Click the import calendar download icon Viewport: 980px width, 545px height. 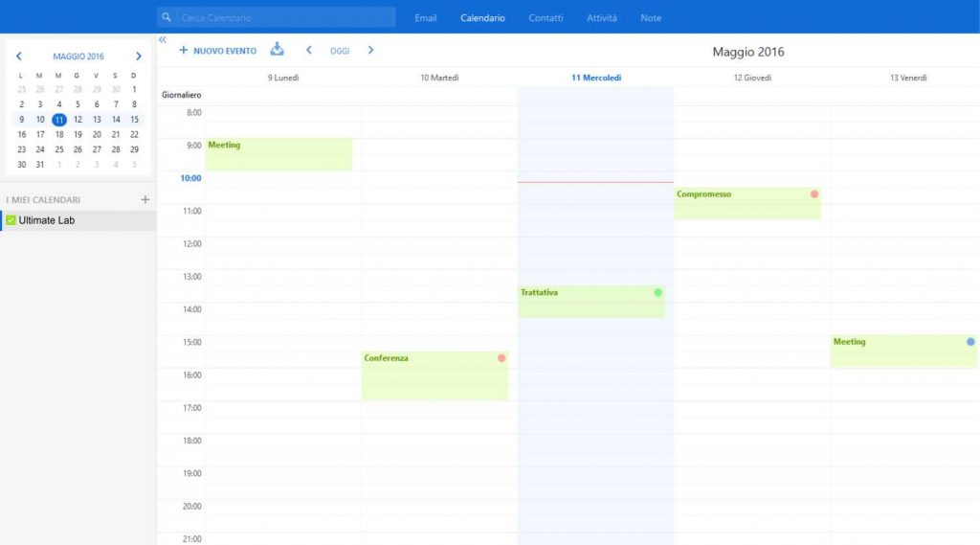coord(277,50)
